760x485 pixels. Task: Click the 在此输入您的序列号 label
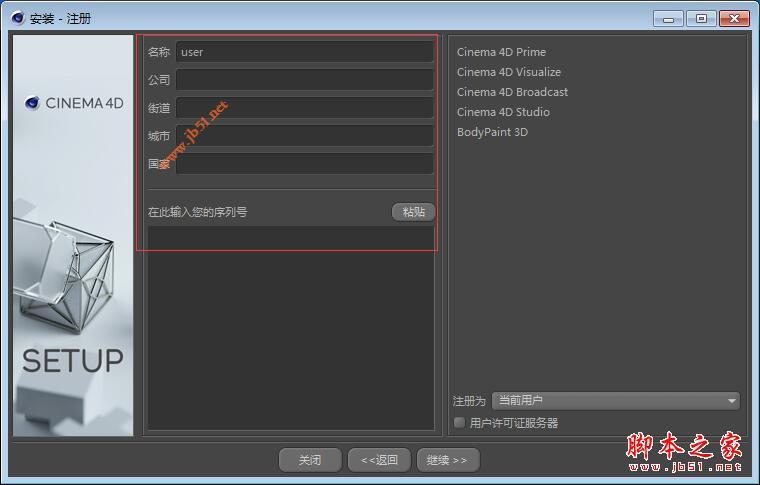coord(198,212)
